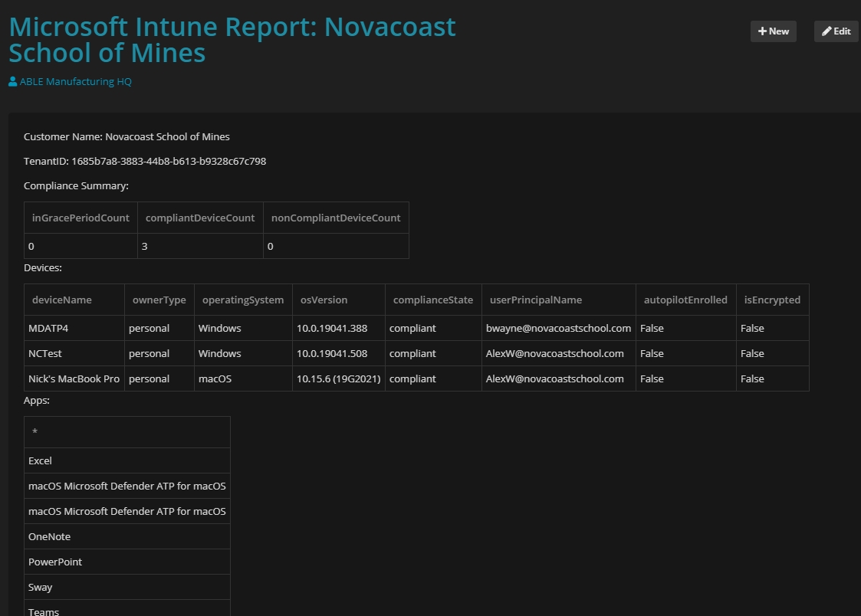
Task: Click the Apps: label
Action: coord(37,401)
